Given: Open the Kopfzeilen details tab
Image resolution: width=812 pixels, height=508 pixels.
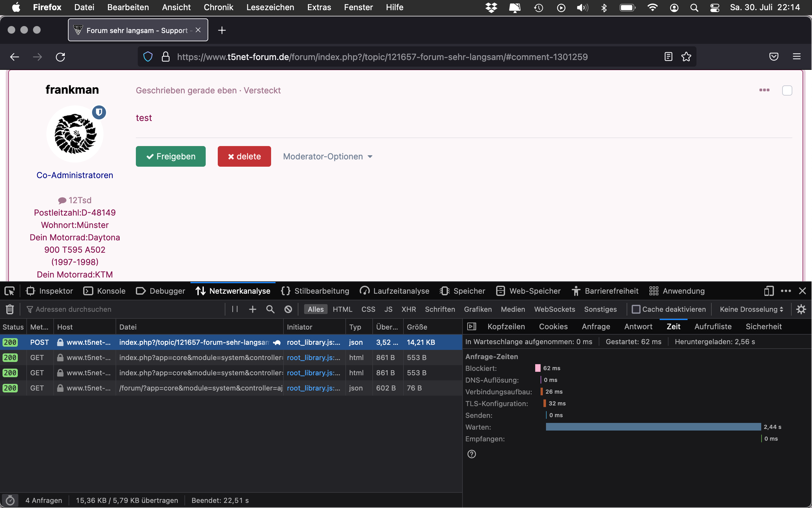Looking at the screenshot, I should 506,327.
